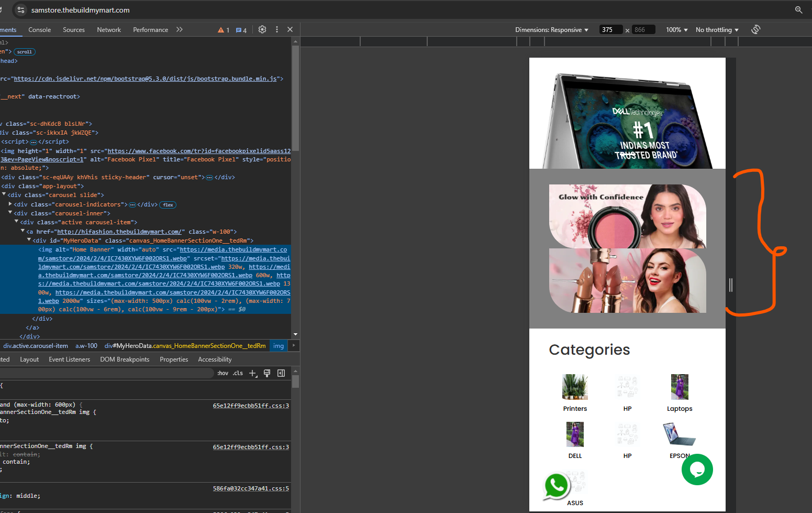Select the Layout styles subtab
This screenshot has height=513, width=812.
[29, 359]
